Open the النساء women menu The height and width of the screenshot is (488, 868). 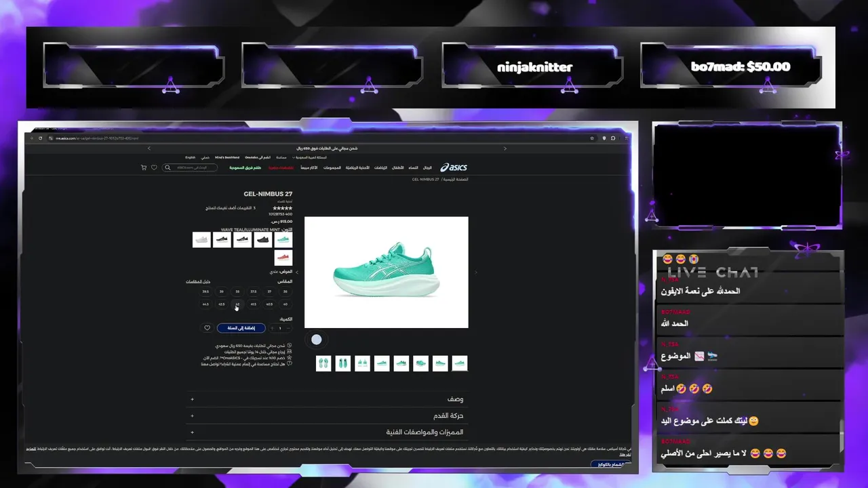(413, 167)
